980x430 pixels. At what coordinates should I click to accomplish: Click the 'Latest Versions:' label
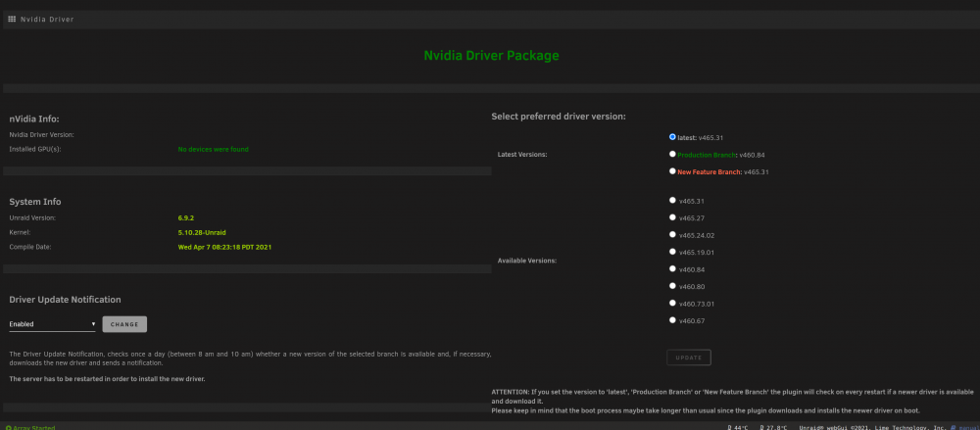coord(522,155)
